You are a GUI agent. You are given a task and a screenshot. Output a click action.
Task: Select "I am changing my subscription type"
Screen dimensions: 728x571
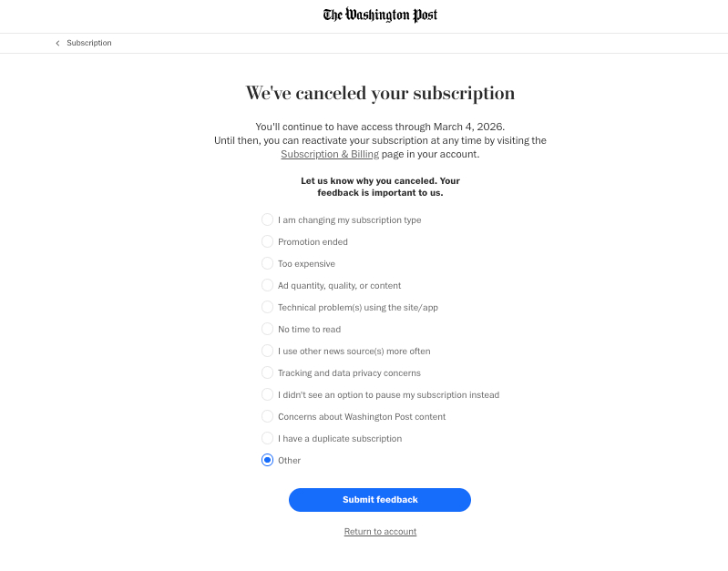click(x=267, y=219)
